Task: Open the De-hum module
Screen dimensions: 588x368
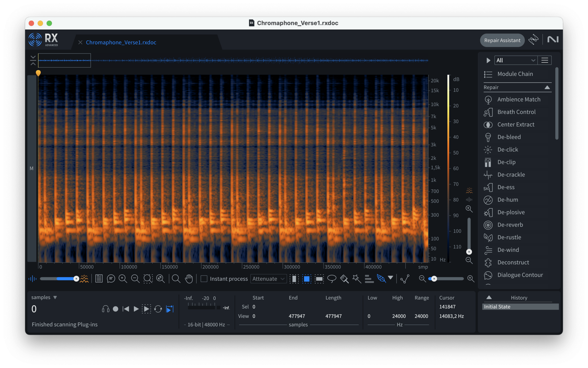Action: tap(517, 200)
